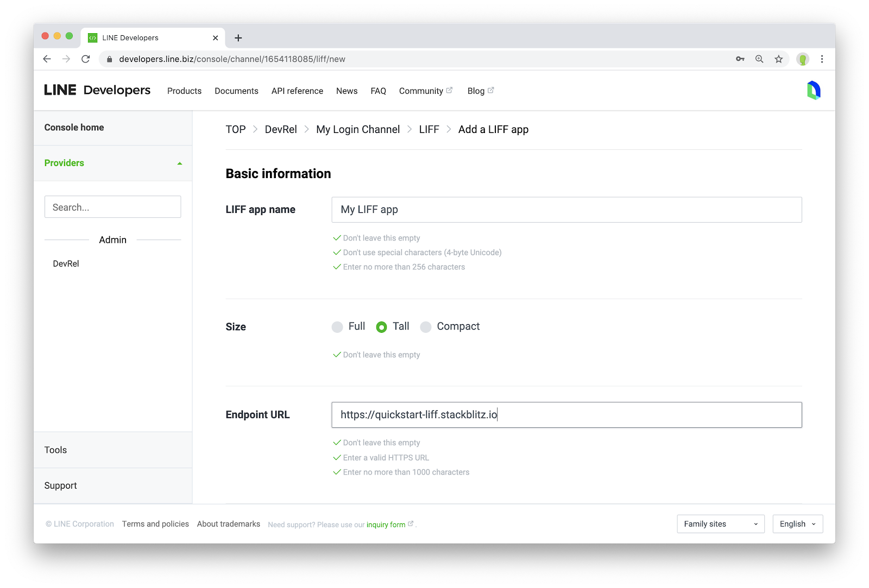
Task: Open API reference in navigation
Action: (297, 91)
